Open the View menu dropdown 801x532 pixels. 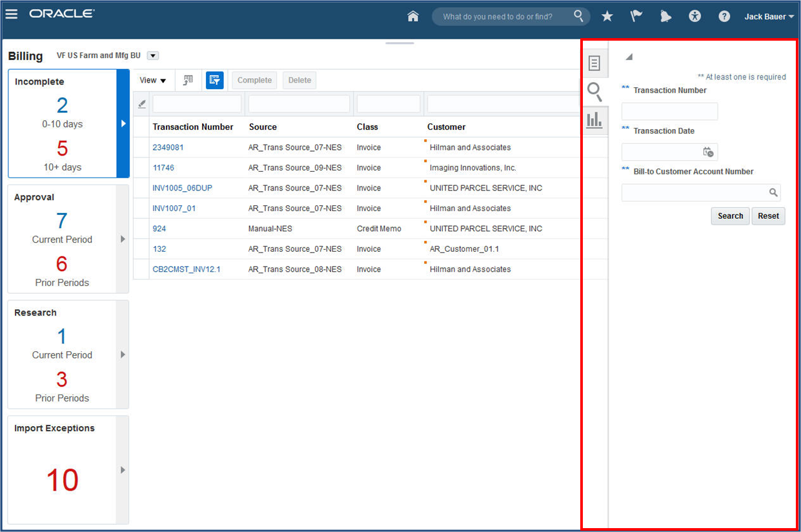pyautogui.click(x=153, y=80)
